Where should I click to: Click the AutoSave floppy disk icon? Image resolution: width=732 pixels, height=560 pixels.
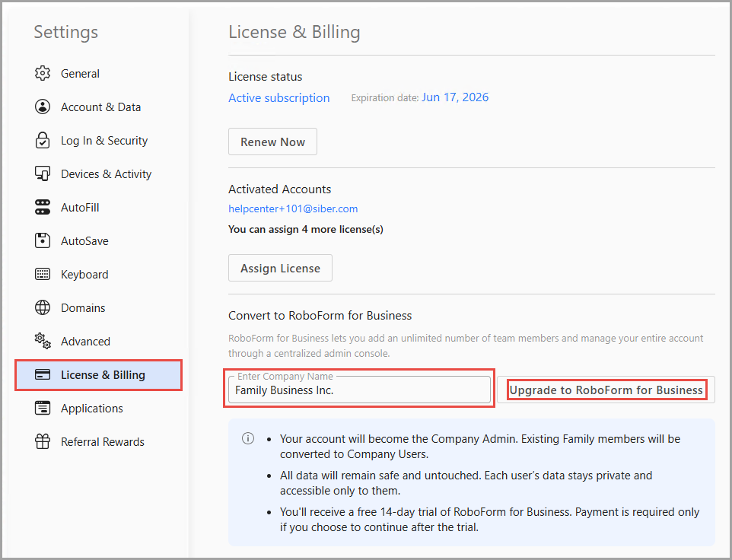click(43, 240)
